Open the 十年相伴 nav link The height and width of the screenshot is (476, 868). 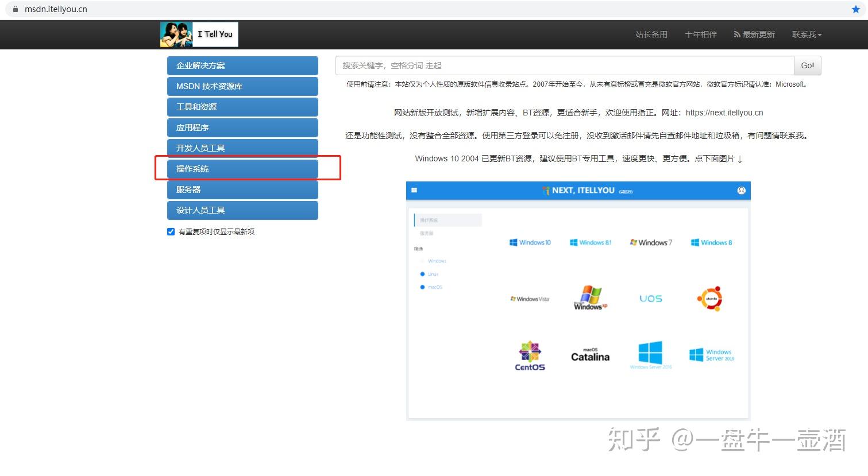pyautogui.click(x=701, y=34)
